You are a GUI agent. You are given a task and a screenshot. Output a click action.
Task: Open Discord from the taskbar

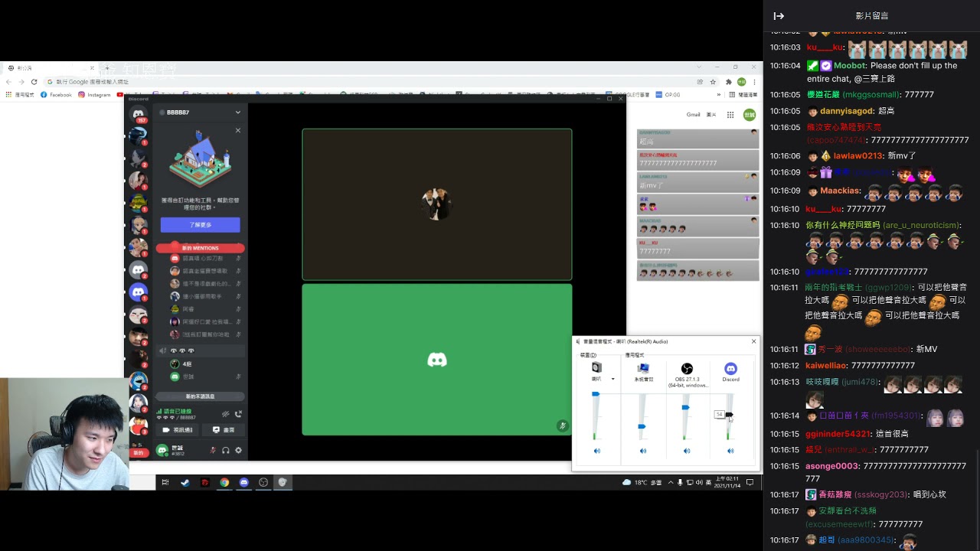pyautogui.click(x=244, y=482)
